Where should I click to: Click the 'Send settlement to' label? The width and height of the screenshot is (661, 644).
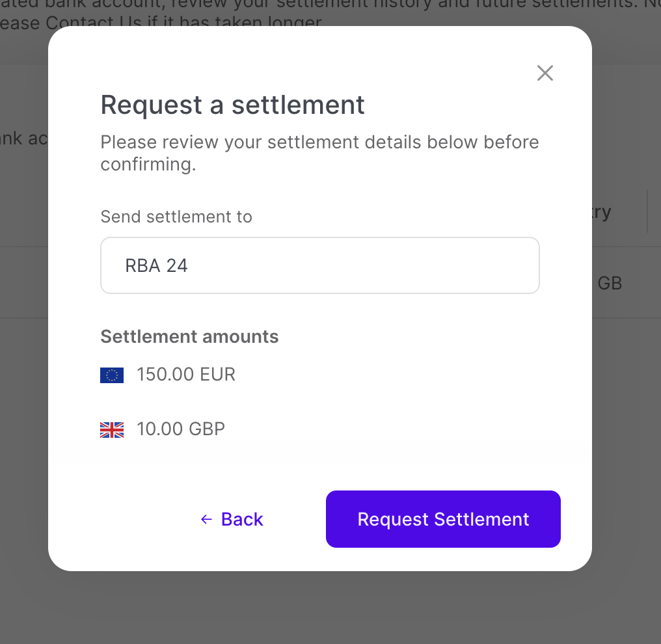click(x=176, y=217)
